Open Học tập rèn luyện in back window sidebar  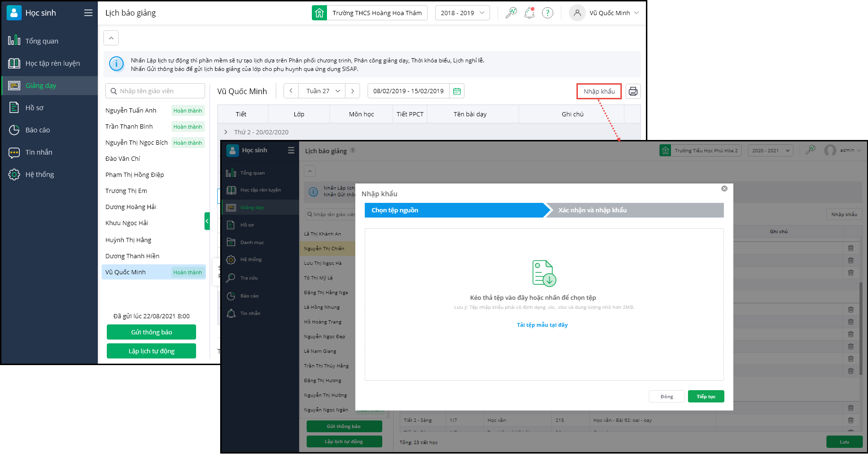[x=49, y=63]
